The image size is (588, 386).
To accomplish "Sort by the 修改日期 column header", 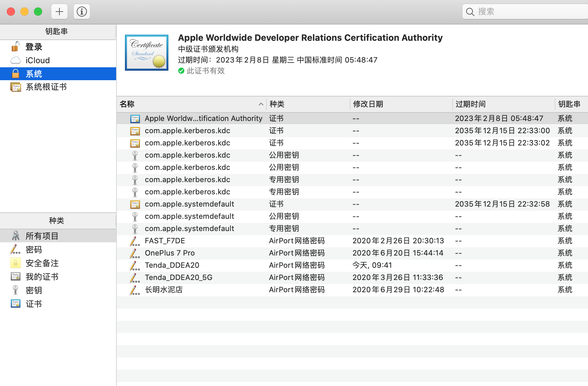I will coord(401,104).
